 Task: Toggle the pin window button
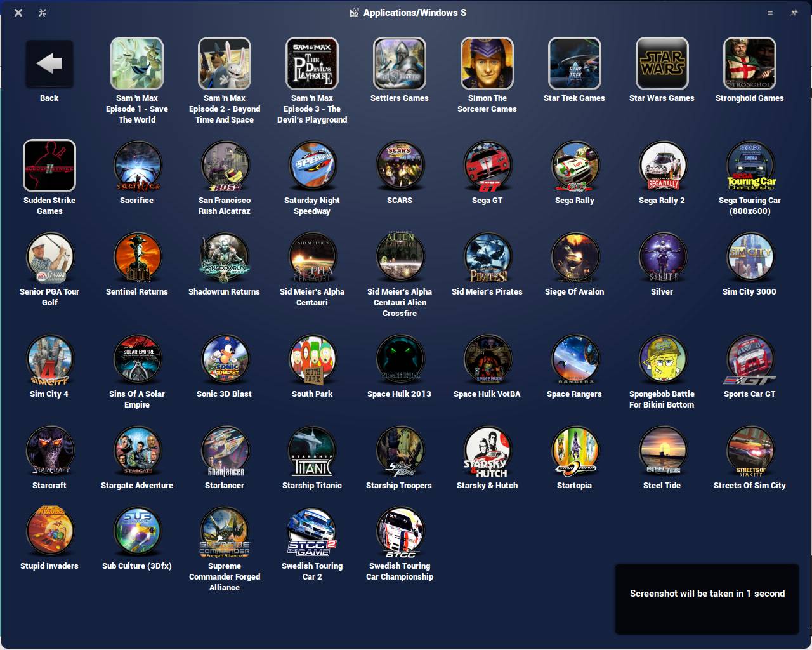click(794, 13)
